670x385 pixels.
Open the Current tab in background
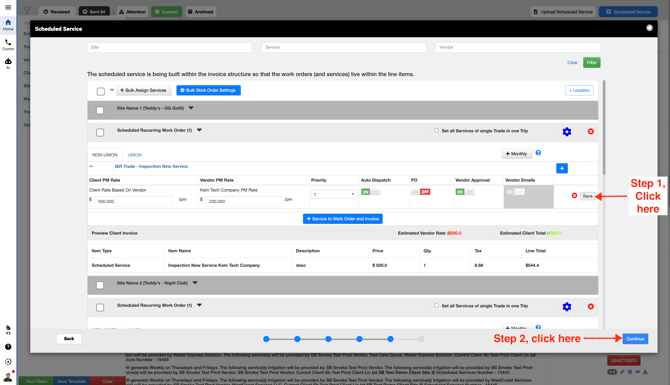click(x=166, y=12)
